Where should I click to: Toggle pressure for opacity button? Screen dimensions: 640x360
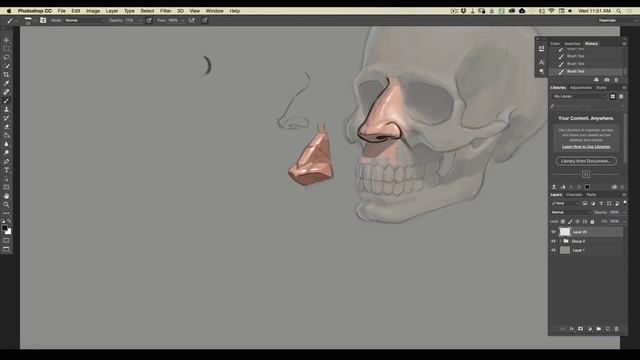(149, 20)
